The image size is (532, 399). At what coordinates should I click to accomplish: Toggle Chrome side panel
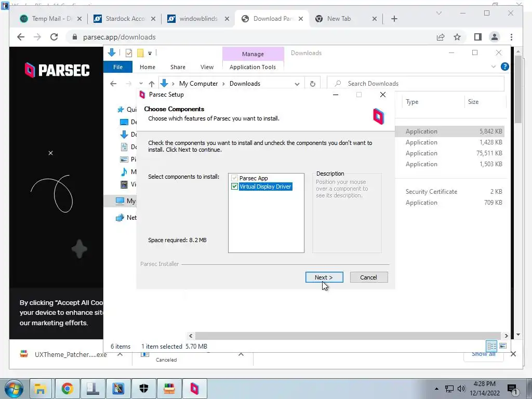pos(478,37)
